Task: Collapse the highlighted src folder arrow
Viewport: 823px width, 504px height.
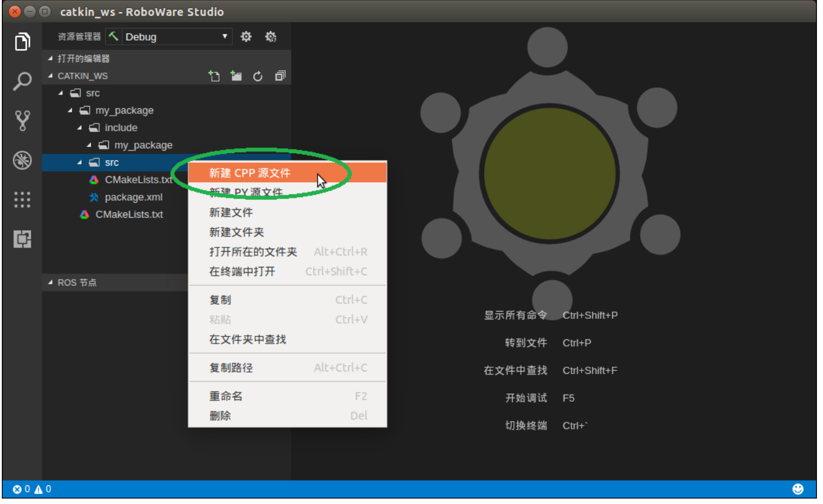Action: tap(79, 162)
